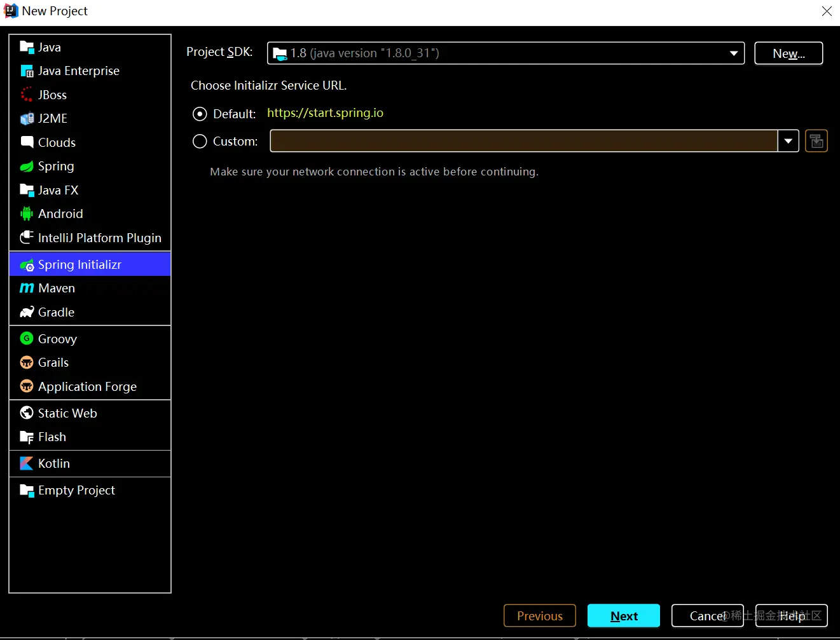This screenshot has width=840, height=640.
Task: Go back with the Previous button
Action: click(540, 616)
